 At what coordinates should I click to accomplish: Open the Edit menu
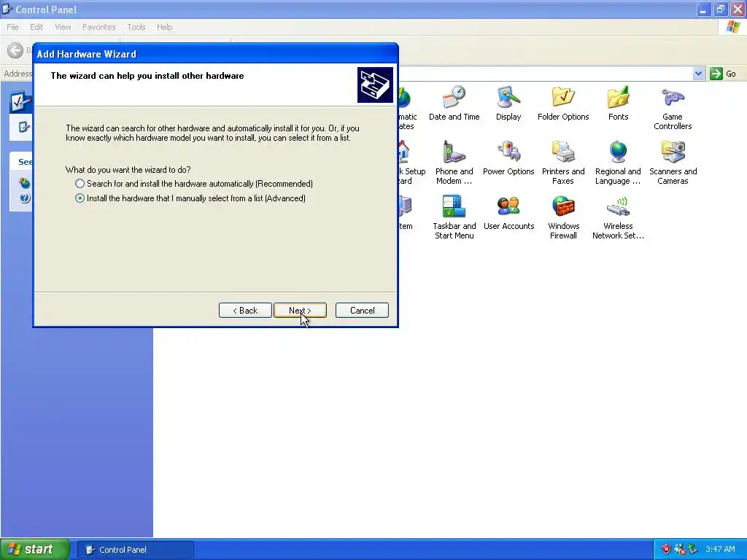(x=36, y=27)
